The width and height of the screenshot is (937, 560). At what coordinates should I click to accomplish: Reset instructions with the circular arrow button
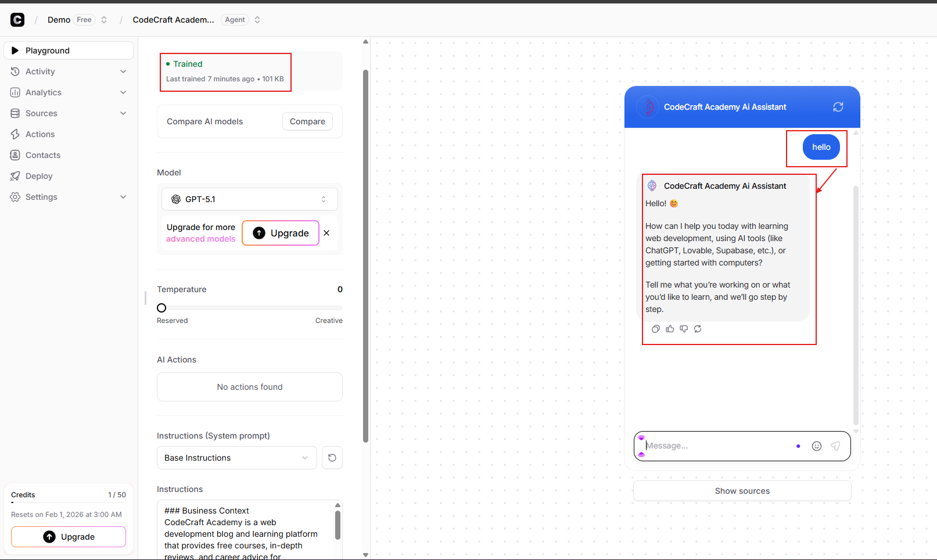point(332,458)
